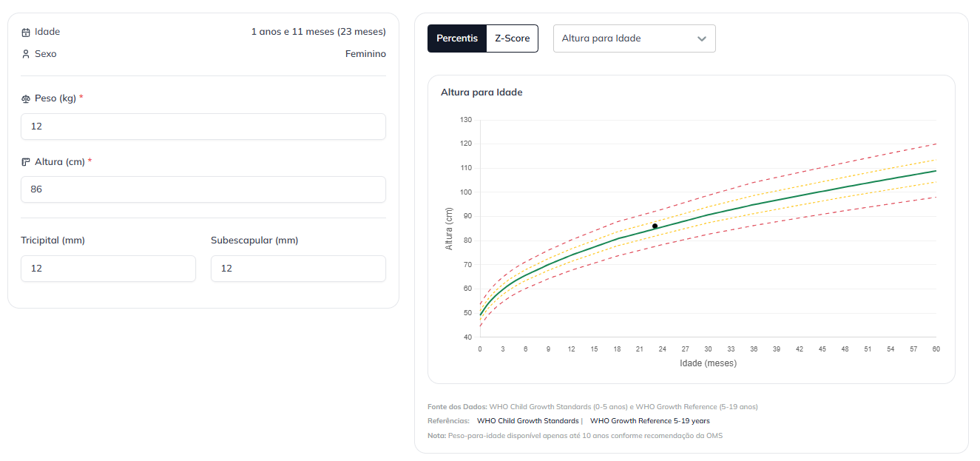Click the black patient data point on chart
Screen dimensions: 980x461
[655, 226]
